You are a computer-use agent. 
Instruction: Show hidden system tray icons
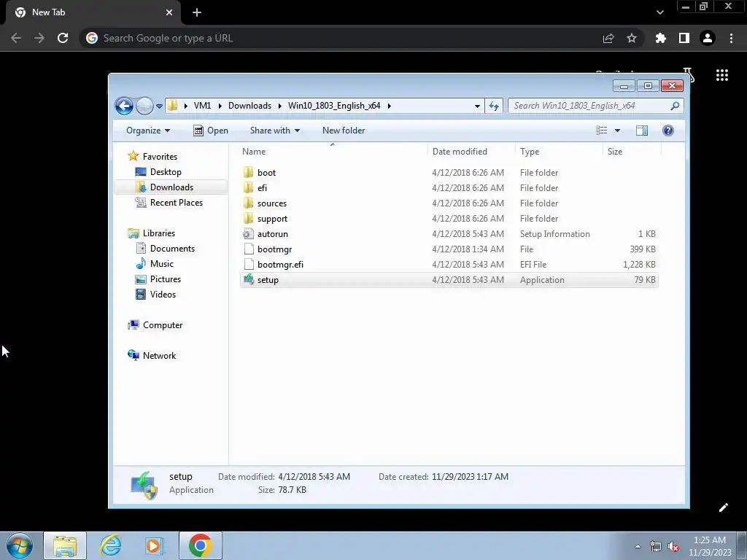click(638, 546)
